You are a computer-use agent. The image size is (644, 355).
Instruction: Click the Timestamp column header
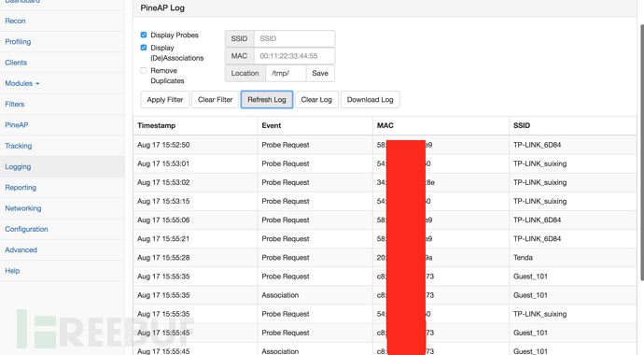pos(156,125)
